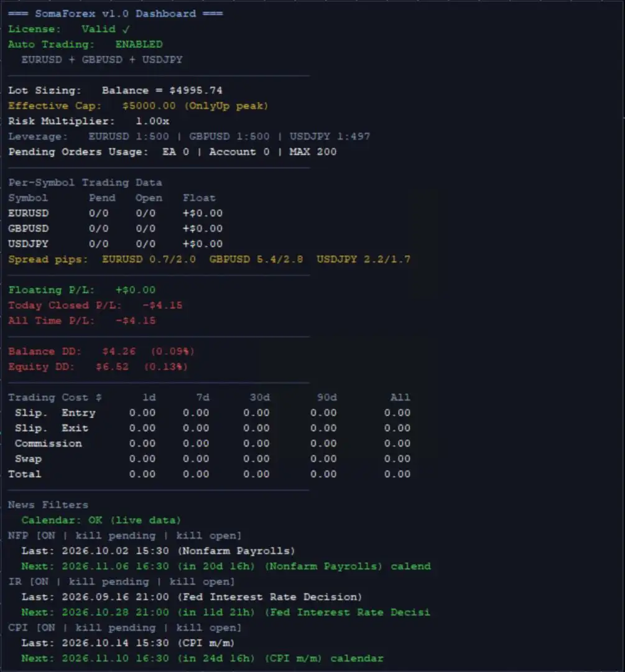Click the All column header in Trading Cost
This screenshot has width=625, height=672.
(400, 398)
